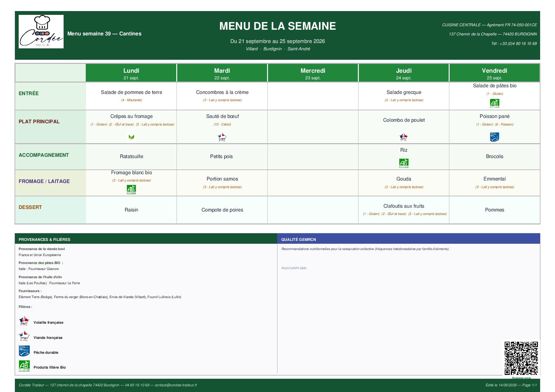Click 'Provenance de la viande bovi' heading

42,249
